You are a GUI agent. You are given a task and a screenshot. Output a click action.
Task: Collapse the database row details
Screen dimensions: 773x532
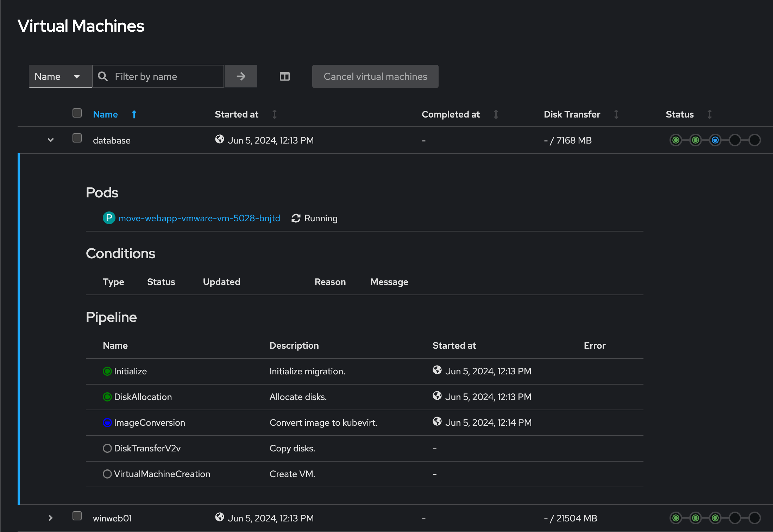[x=50, y=140]
